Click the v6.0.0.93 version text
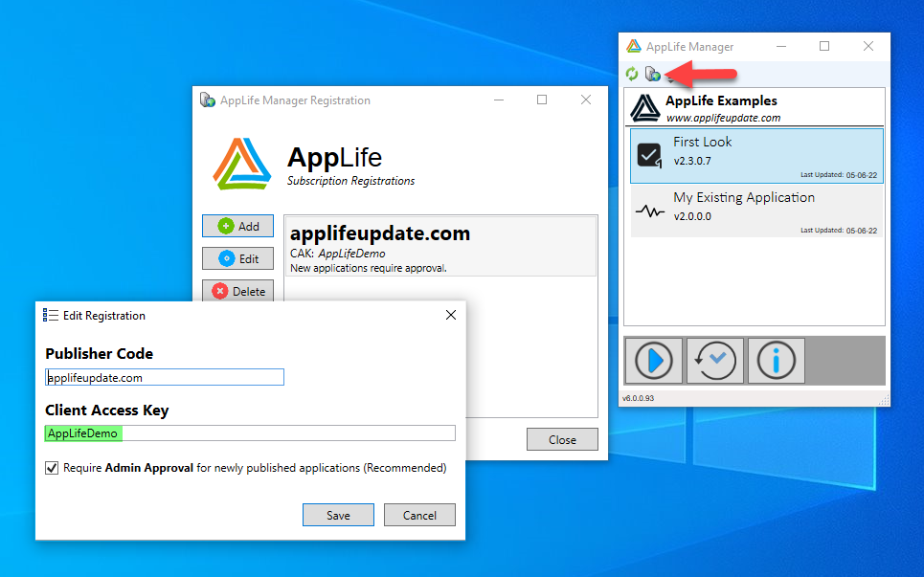Screen dimensions: 924x577 point(639,398)
